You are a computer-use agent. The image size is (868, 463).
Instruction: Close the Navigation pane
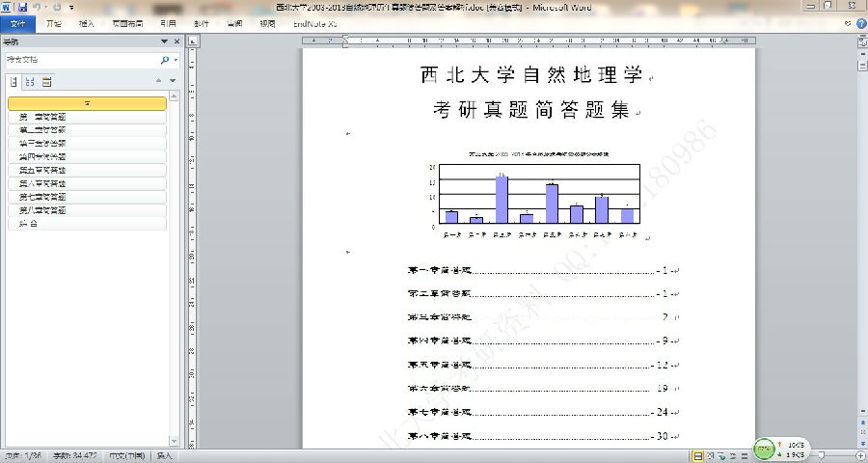177,41
